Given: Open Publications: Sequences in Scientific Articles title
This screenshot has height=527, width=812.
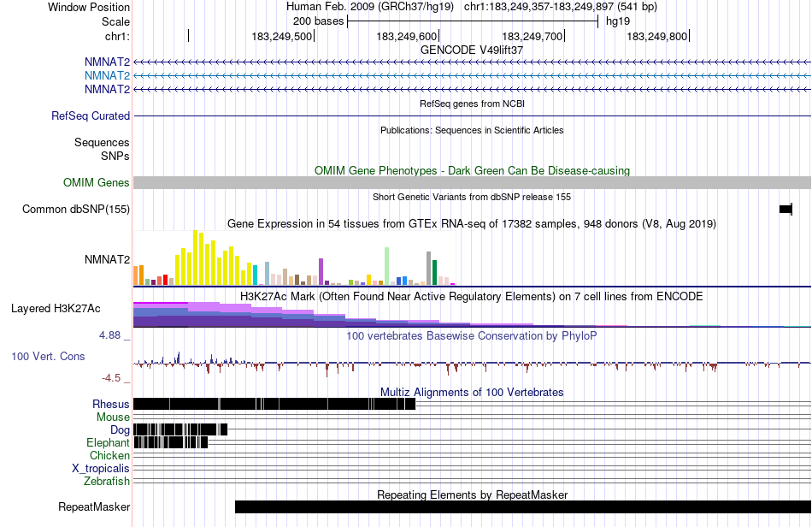Looking at the screenshot, I should click(472, 130).
